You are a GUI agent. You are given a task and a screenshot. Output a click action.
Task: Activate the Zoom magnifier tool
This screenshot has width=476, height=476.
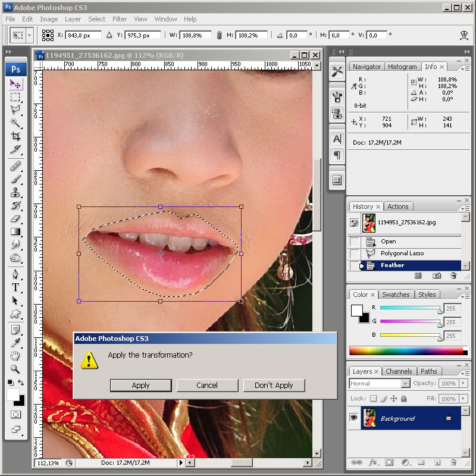click(x=15, y=369)
